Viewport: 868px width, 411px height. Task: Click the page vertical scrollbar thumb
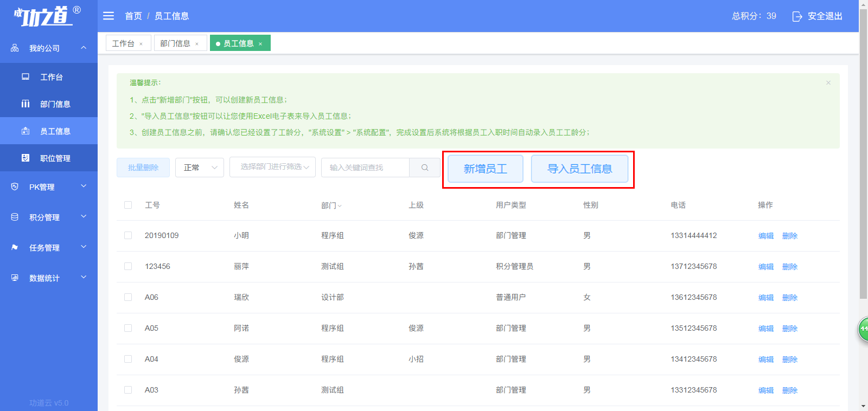tap(863, 153)
